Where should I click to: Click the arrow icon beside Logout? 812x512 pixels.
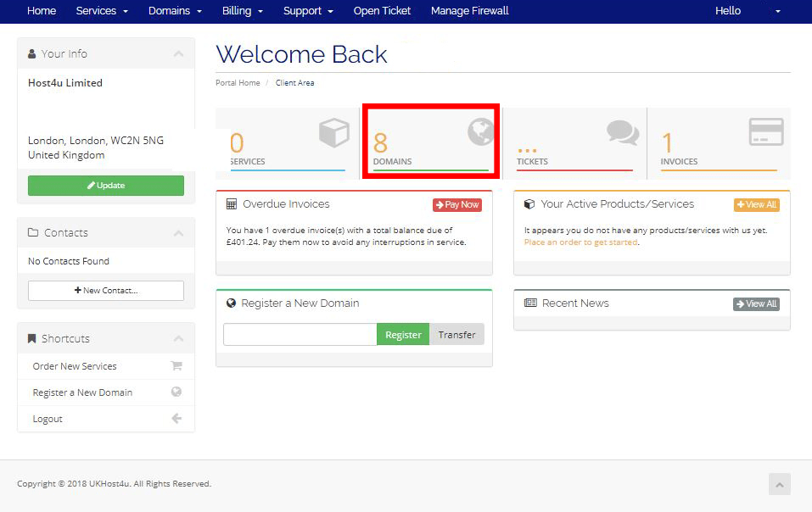[x=176, y=418]
